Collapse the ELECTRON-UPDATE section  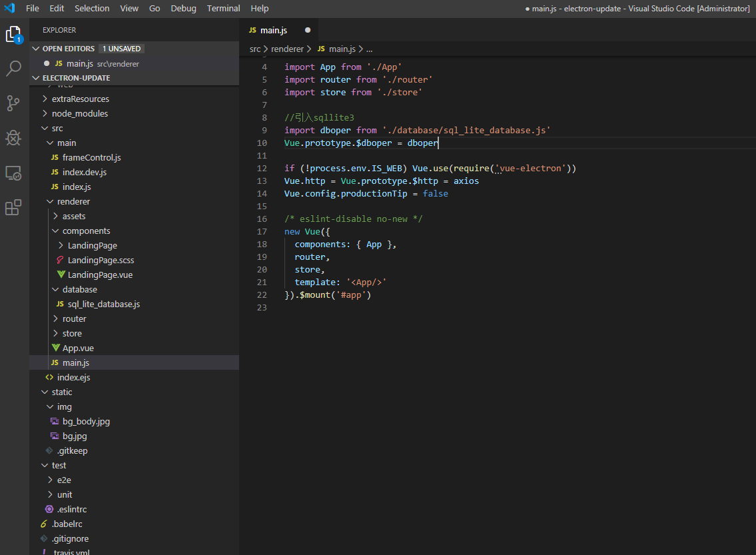[x=36, y=78]
